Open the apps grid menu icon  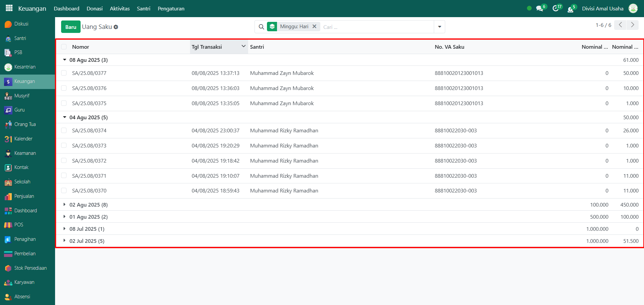(9, 8)
